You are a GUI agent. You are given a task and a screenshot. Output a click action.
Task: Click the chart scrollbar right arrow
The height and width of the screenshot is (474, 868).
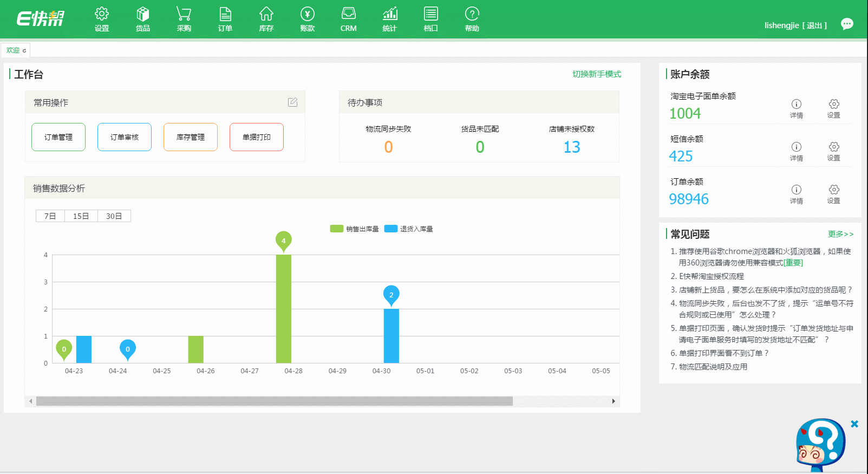(614, 401)
